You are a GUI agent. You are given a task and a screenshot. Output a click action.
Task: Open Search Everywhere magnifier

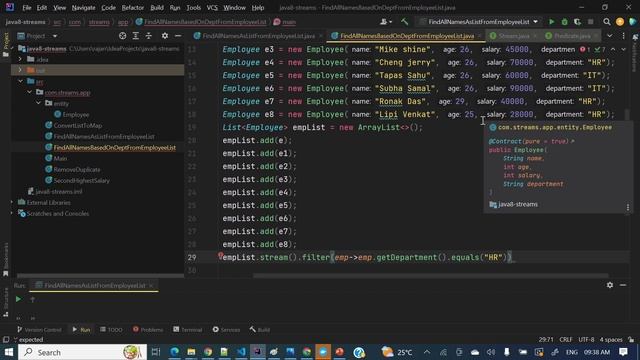coord(607,22)
